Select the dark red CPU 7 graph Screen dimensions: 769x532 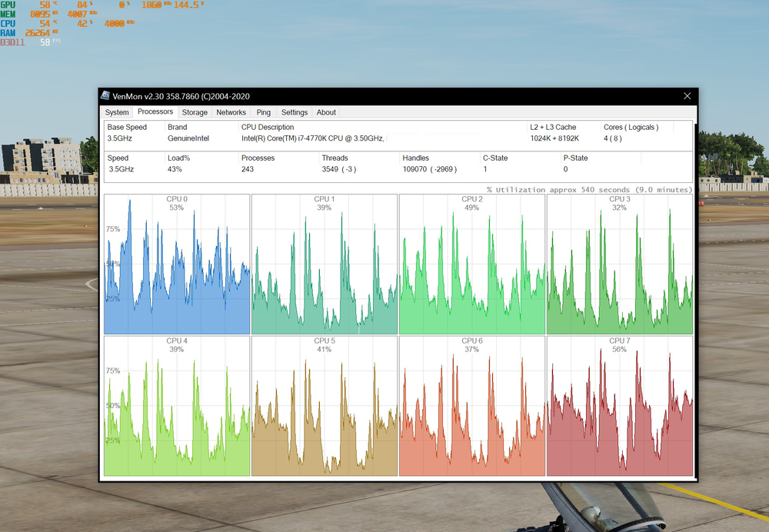click(619, 406)
